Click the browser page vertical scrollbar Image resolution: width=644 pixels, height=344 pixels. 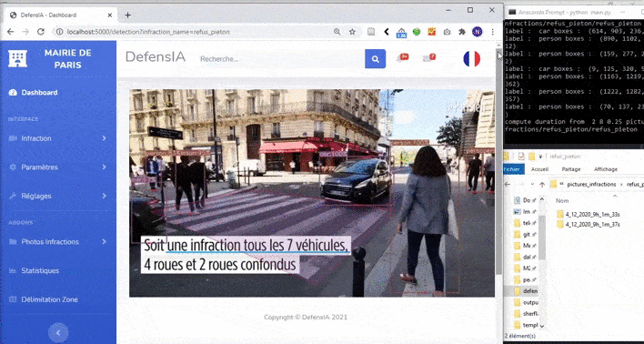point(499,162)
